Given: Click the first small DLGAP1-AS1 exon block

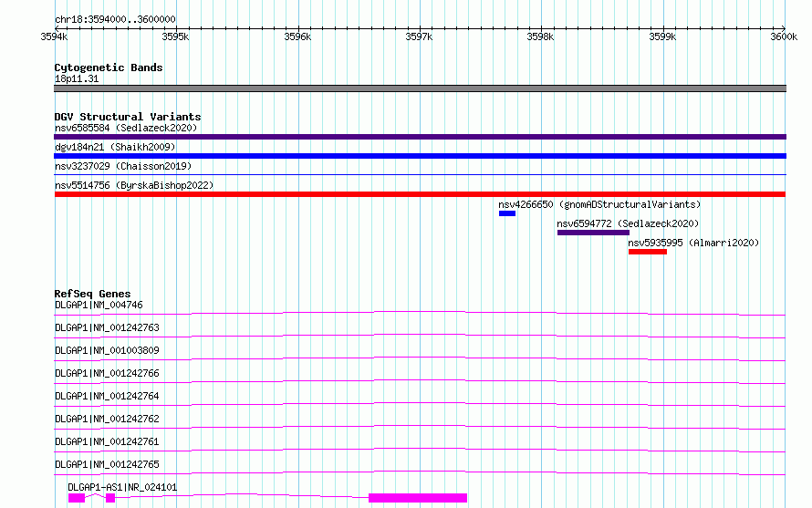Looking at the screenshot, I should (77, 498).
